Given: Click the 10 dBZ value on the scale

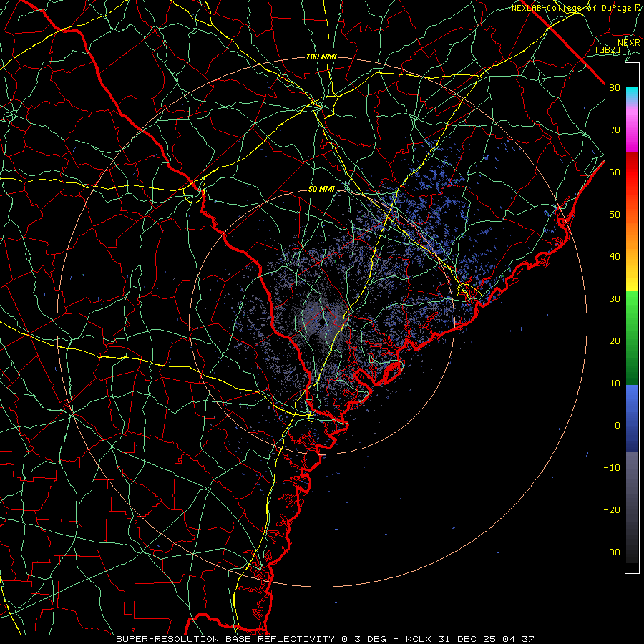Looking at the screenshot, I should click(615, 384).
